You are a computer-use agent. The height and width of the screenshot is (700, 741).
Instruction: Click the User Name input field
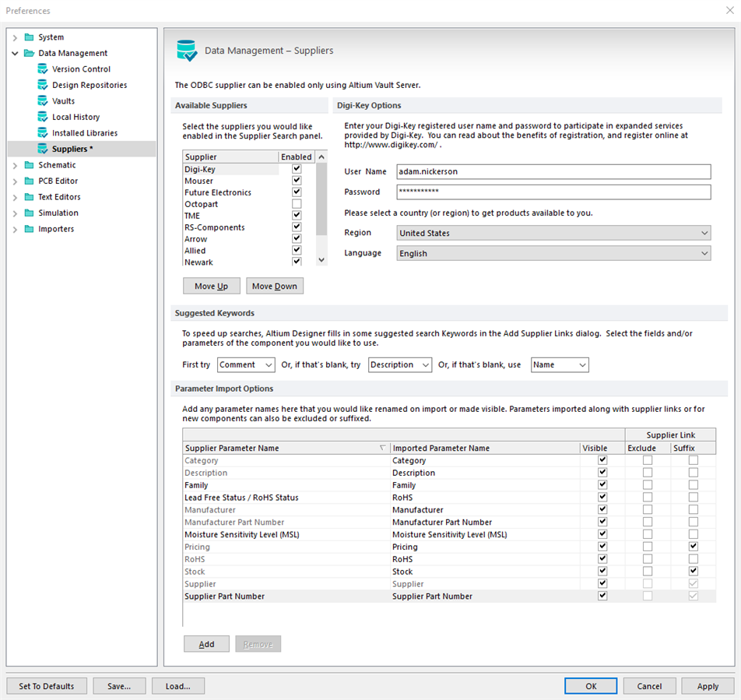pyautogui.click(x=553, y=171)
